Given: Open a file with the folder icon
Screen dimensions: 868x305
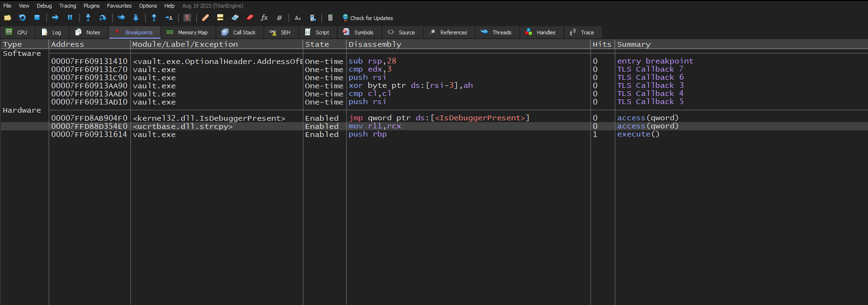Looking at the screenshot, I should (8, 18).
